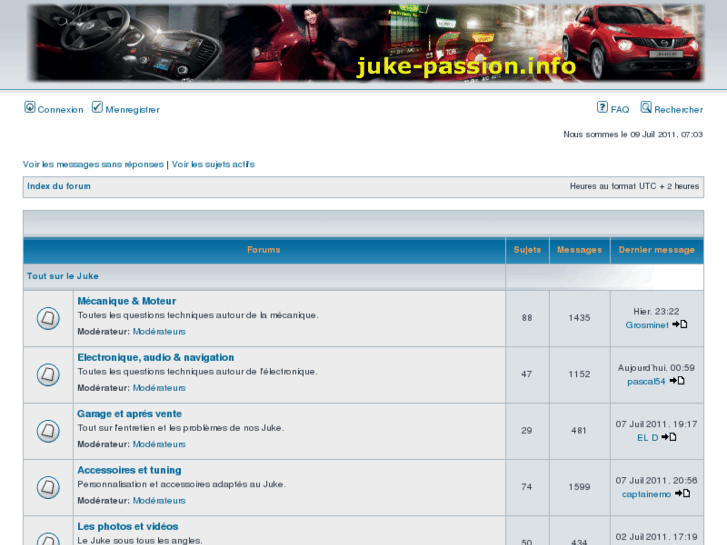Open latest post icon next to captainemo
This screenshot has width=727, height=545.
(682, 494)
